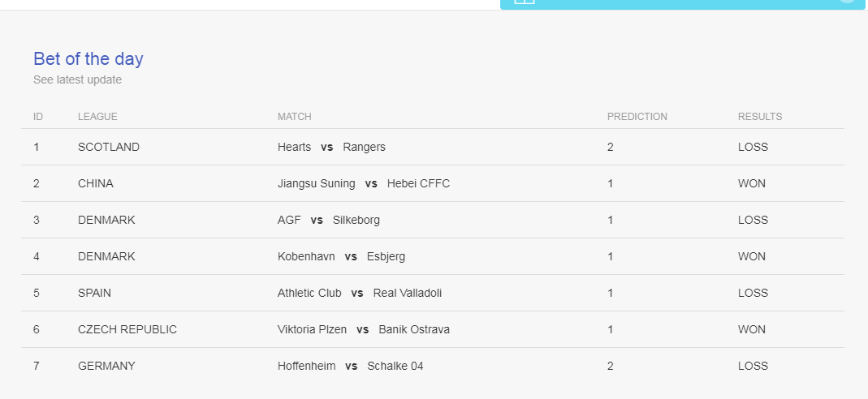Click the Hoffenheim vs Schalke 04 match
This screenshot has width=868, height=399.
[351, 366]
